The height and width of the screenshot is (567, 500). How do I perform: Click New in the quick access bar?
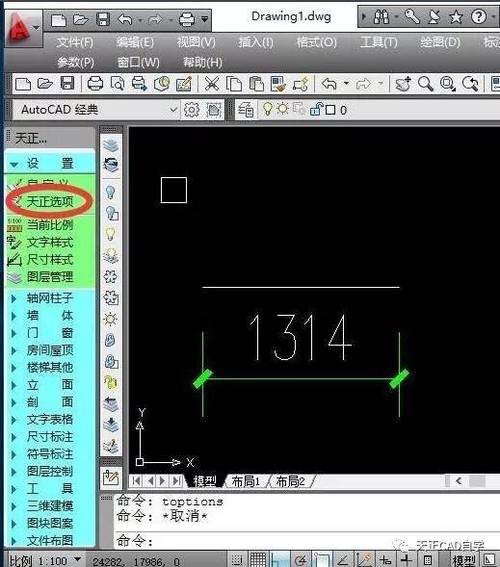[x=59, y=20]
